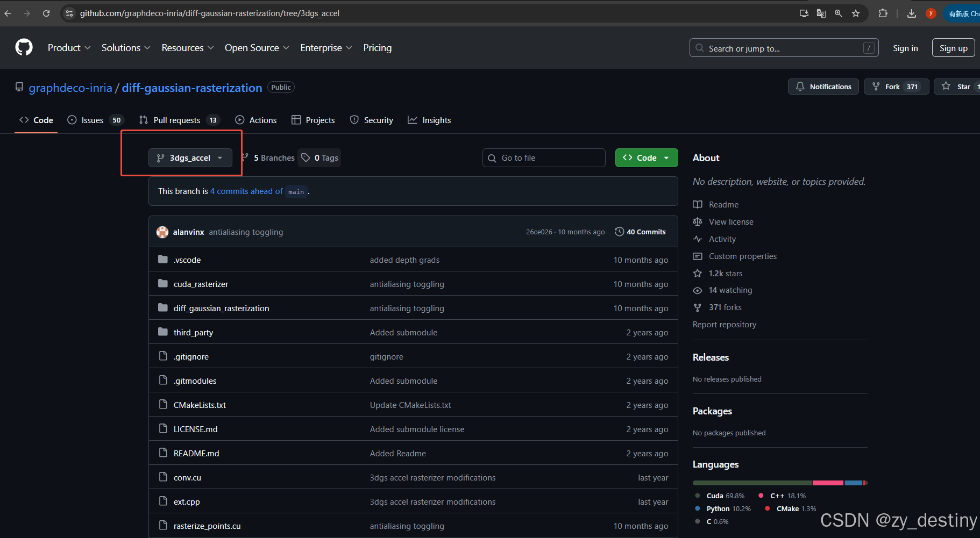The width and height of the screenshot is (980, 538).
Task: Focus the Go to file field
Action: [x=544, y=157]
